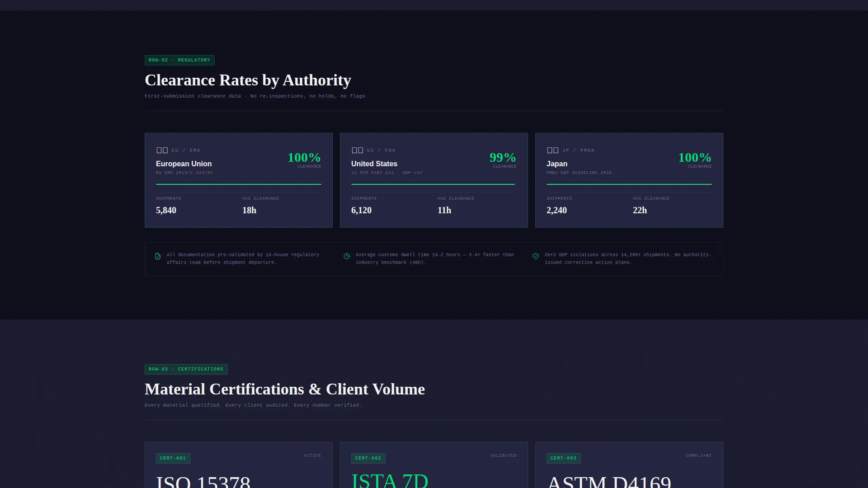Click the European Union clearance progress bar
Screen dimensions: 868x488
(x=239, y=184)
